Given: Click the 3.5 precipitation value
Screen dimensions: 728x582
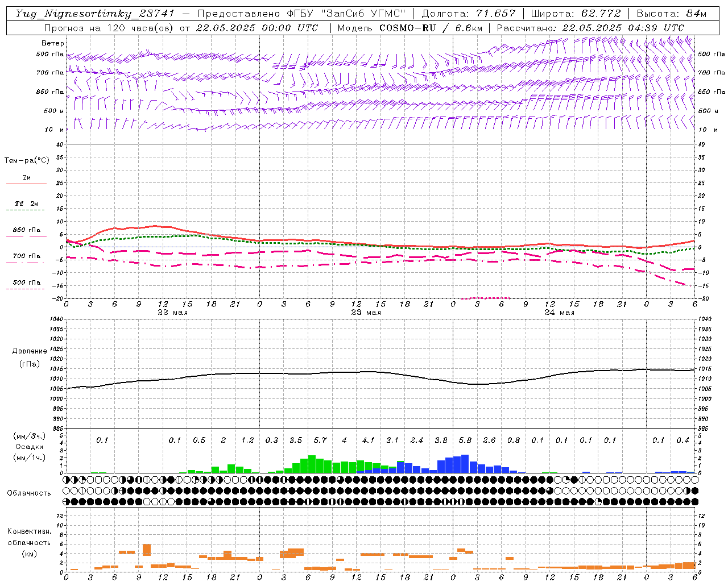Looking at the screenshot, I should [296, 440].
